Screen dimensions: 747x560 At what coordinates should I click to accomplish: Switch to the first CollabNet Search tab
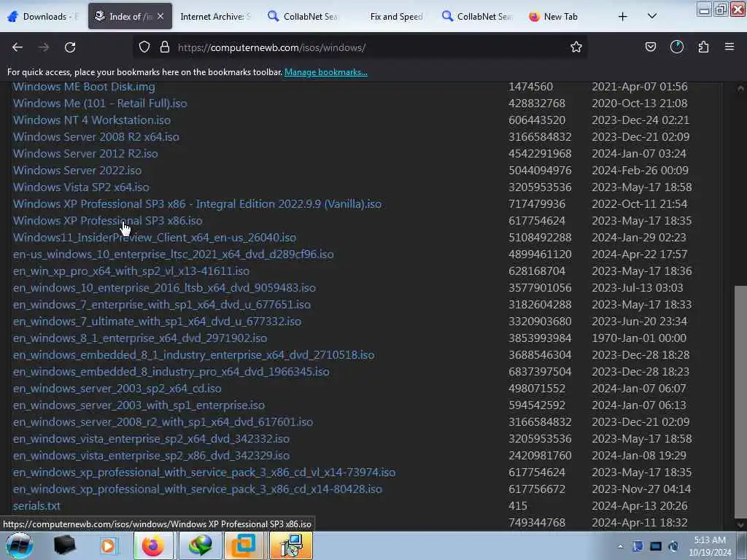click(x=303, y=17)
